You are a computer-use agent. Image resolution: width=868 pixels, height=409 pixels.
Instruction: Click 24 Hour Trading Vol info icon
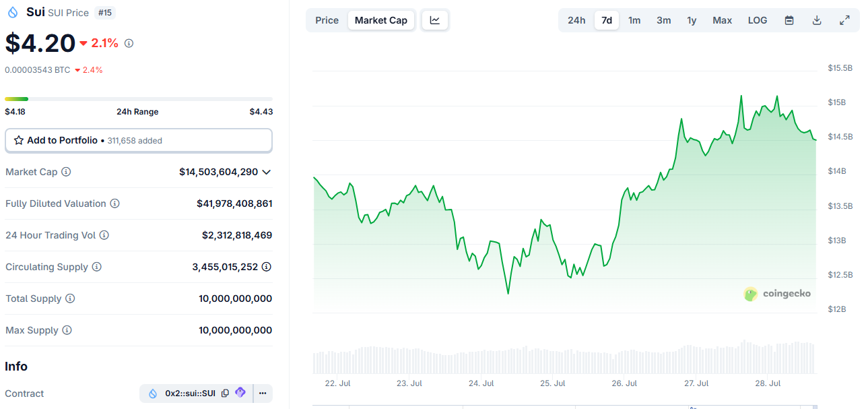[104, 235]
